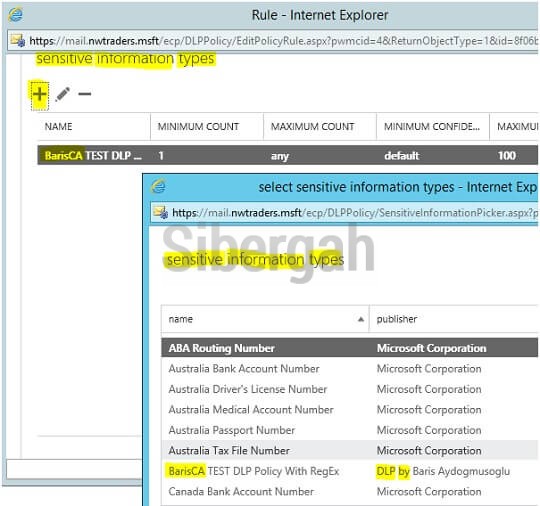Image resolution: width=540 pixels, height=506 pixels.
Task: Select Canada Bank Account Number
Action: [350, 491]
